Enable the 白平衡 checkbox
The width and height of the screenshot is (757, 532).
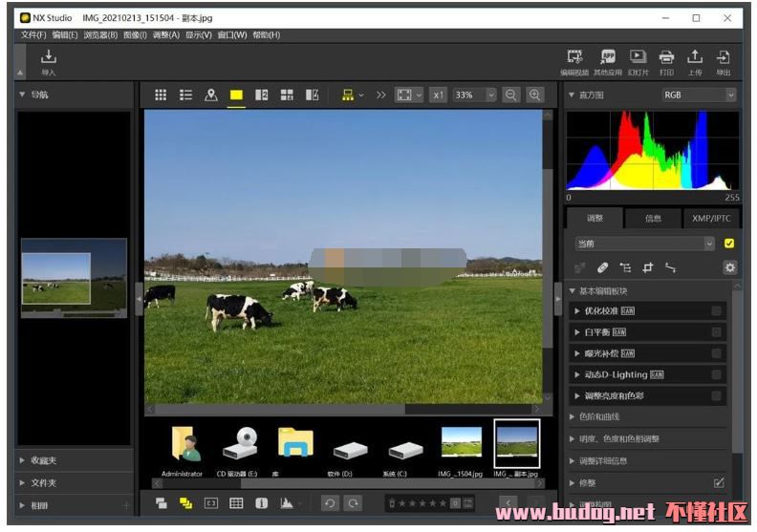[x=716, y=331]
